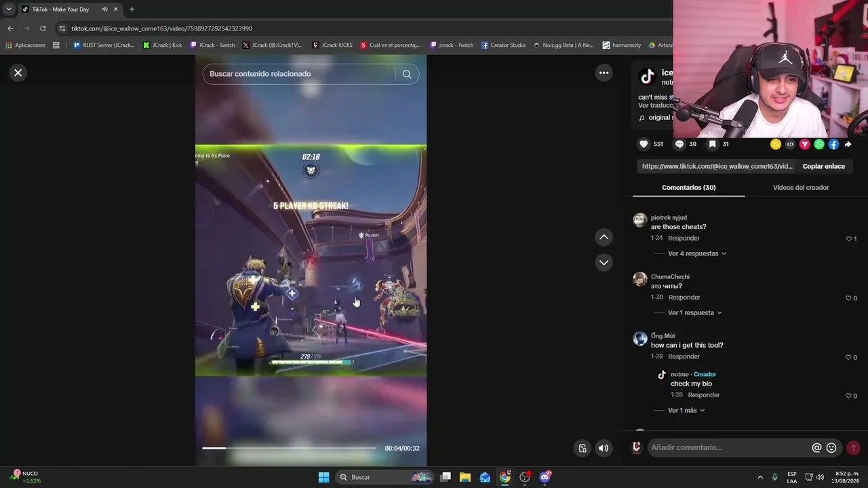Like the 'are those cheats?' comment

[848, 239]
